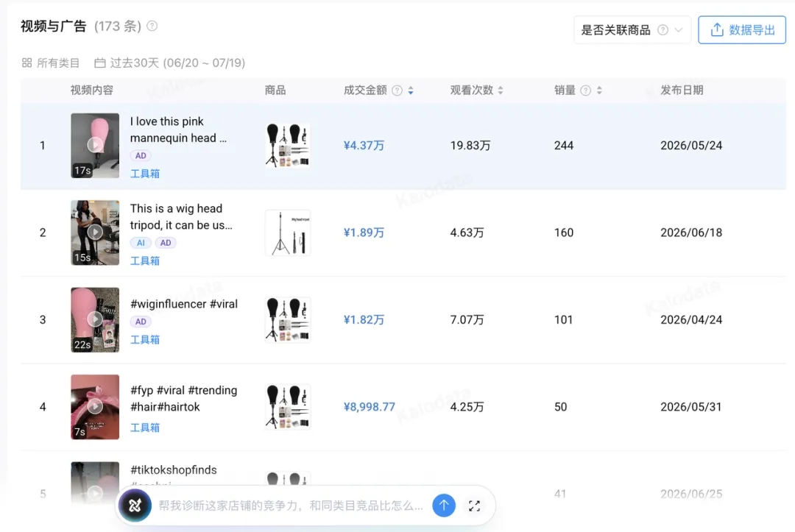
Task: Click AD tag on #wiginfluencer row
Action: (x=141, y=322)
